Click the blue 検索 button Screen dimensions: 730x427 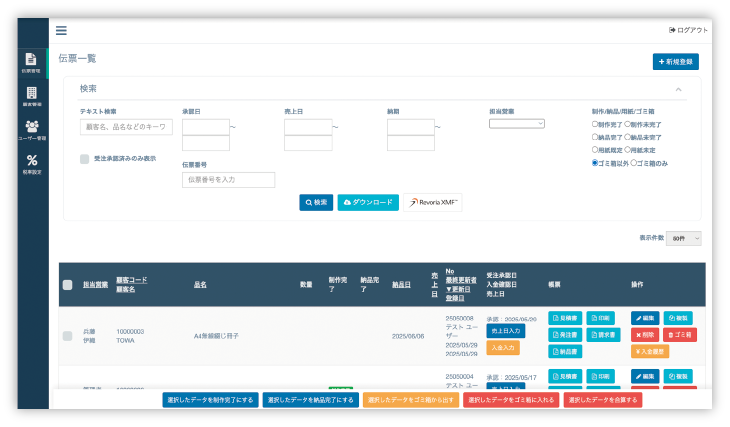316,202
